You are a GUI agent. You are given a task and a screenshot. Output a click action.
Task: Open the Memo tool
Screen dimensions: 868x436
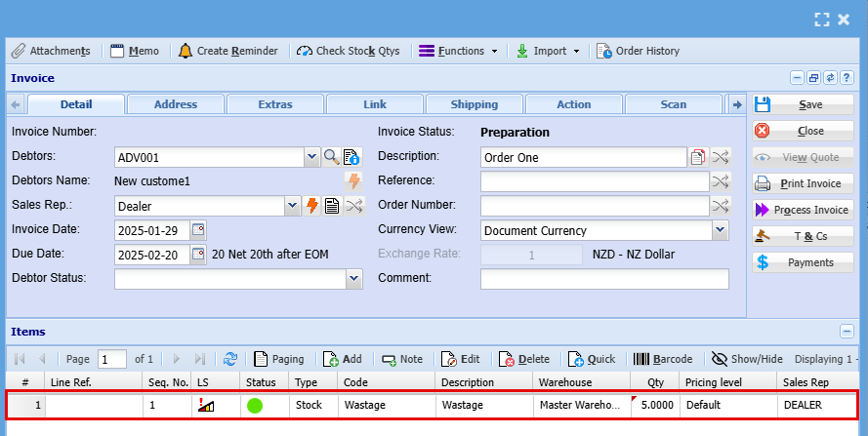click(x=135, y=51)
